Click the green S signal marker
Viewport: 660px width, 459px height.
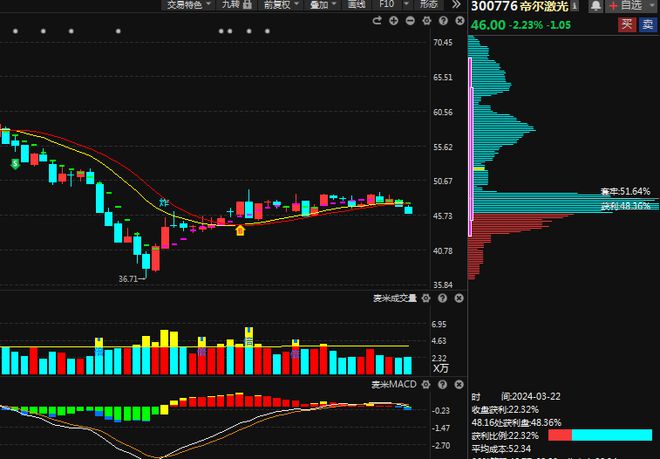tap(15, 163)
